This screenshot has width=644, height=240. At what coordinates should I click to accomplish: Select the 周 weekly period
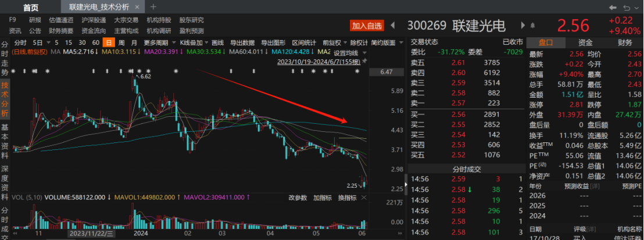coord(121,43)
